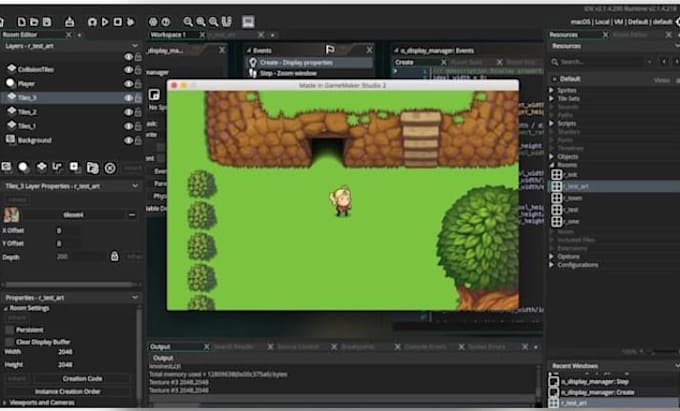This screenshot has height=411, width=680.
Task: Expand the Options resource folder
Action: pos(552,256)
